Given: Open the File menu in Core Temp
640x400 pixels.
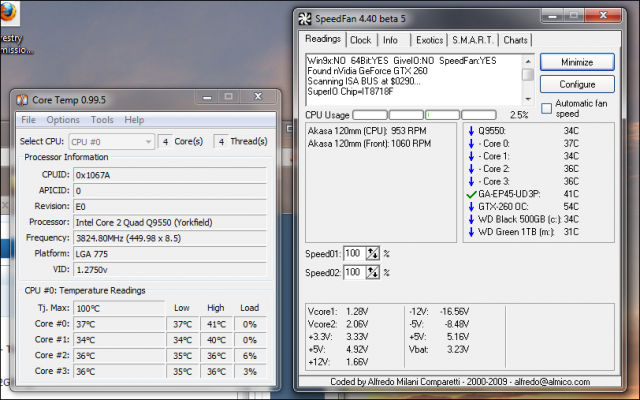Looking at the screenshot, I should [28, 120].
